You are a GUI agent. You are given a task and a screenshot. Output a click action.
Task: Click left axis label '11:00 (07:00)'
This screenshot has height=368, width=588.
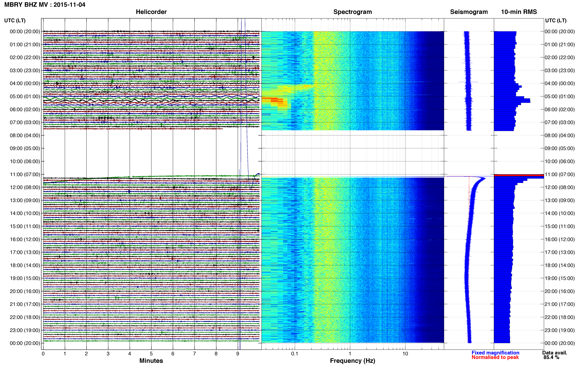coord(25,174)
